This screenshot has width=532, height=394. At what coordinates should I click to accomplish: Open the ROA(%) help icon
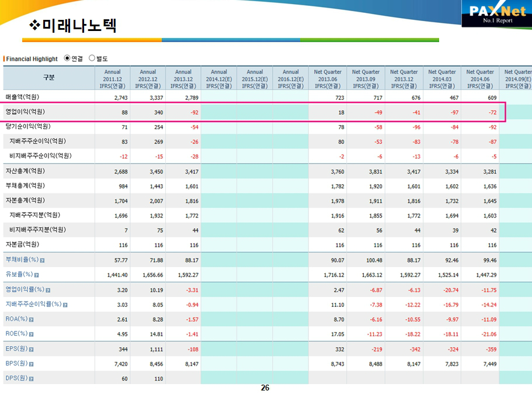click(31, 320)
